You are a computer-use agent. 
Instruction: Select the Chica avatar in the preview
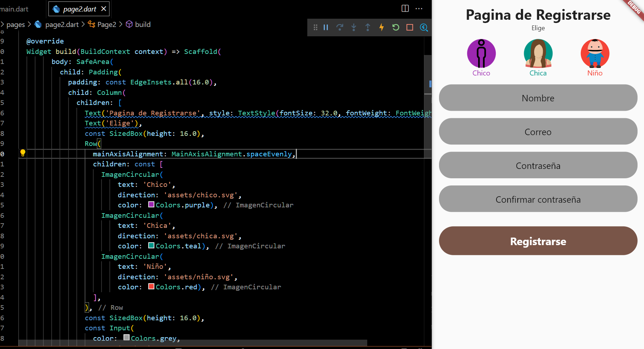tap(538, 53)
